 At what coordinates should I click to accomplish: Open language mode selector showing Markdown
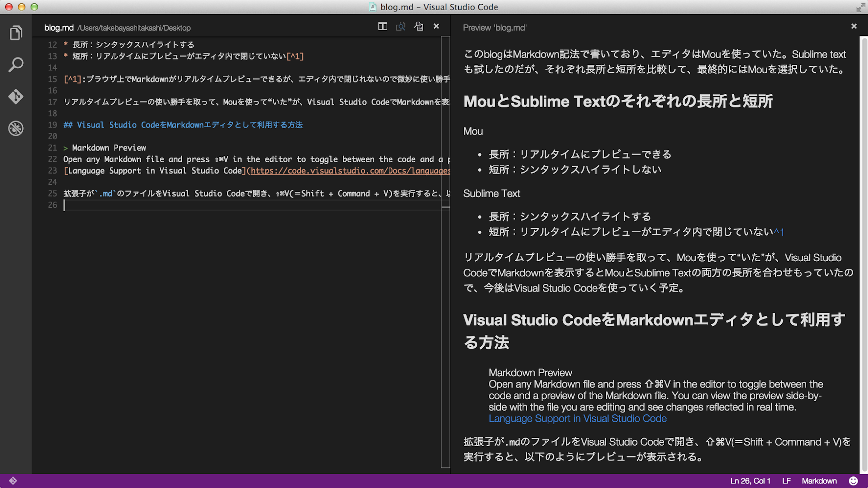point(819,481)
